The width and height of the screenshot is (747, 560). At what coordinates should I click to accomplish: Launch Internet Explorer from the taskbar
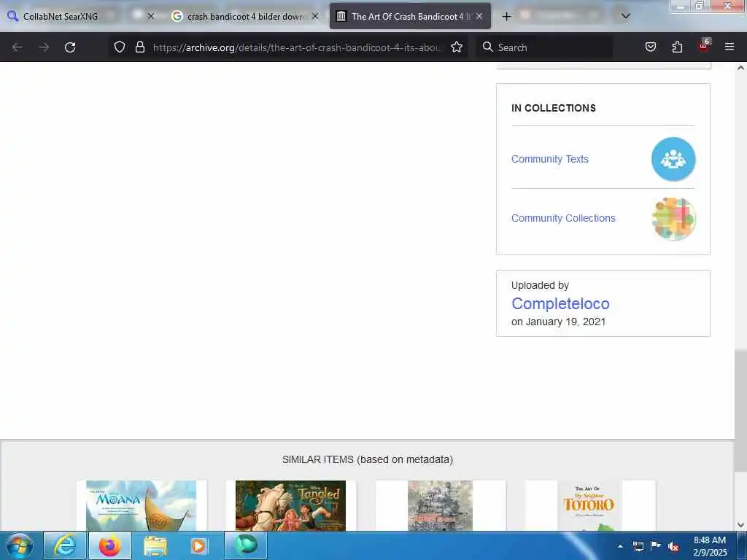coord(65,545)
